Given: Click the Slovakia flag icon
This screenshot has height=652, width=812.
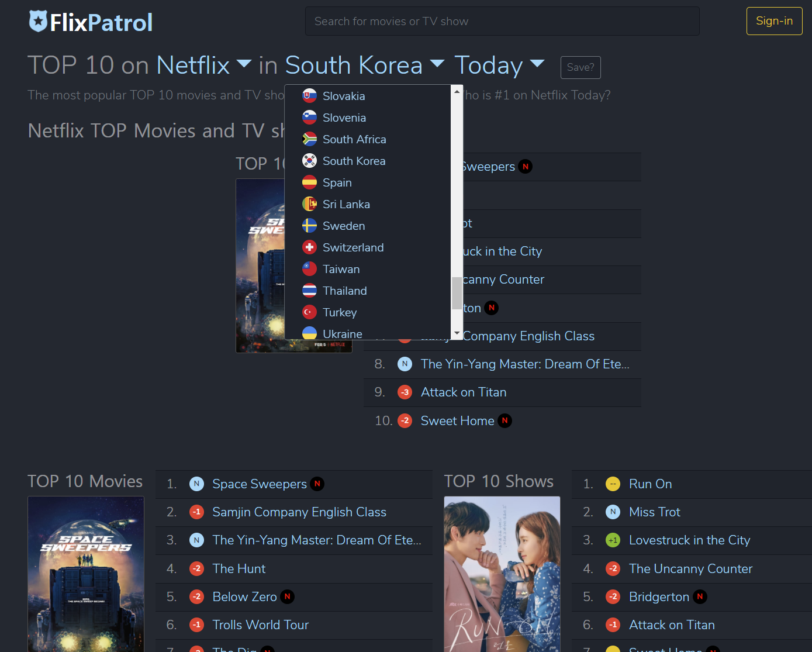Looking at the screenshot, I should 309,96.
